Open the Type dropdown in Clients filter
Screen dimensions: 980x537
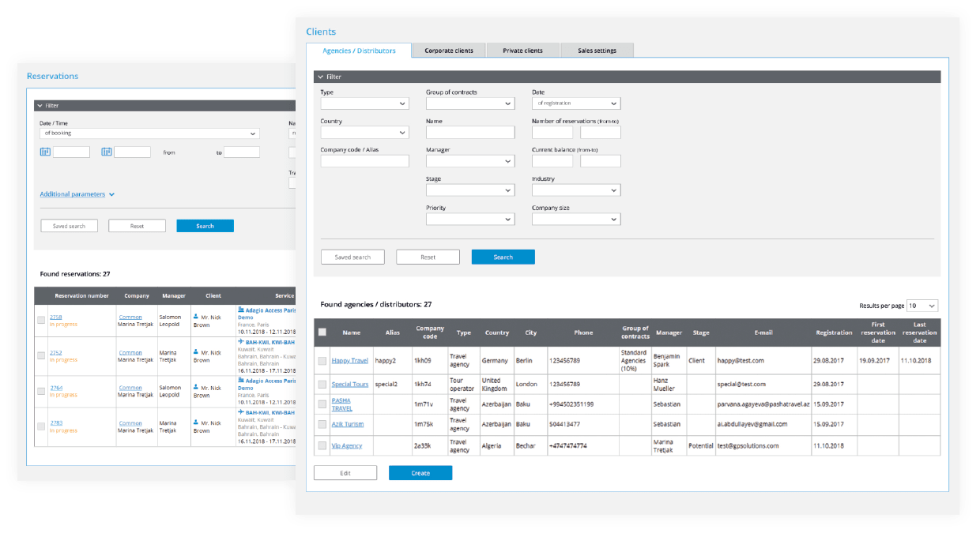364,103
